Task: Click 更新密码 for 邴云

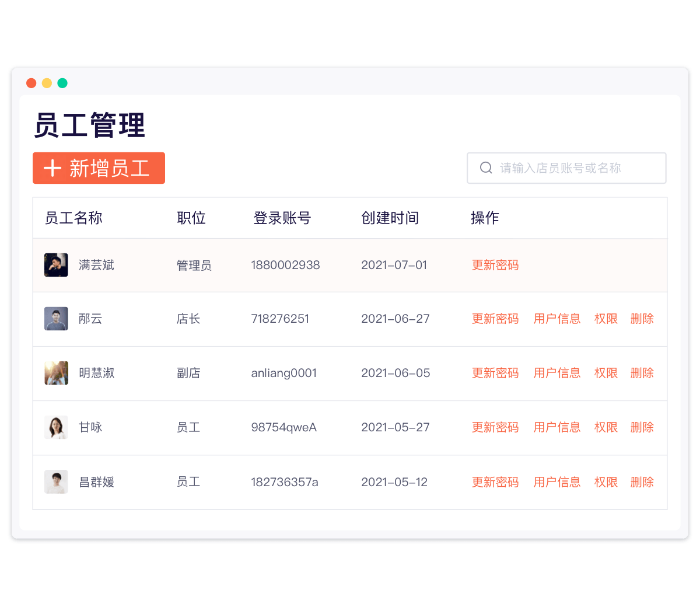Action: tap(495, 319)
